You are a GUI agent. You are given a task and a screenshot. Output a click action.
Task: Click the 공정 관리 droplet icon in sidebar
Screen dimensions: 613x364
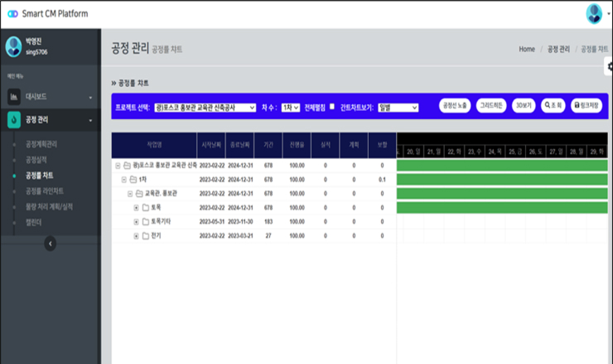click(x=14, y=121)
